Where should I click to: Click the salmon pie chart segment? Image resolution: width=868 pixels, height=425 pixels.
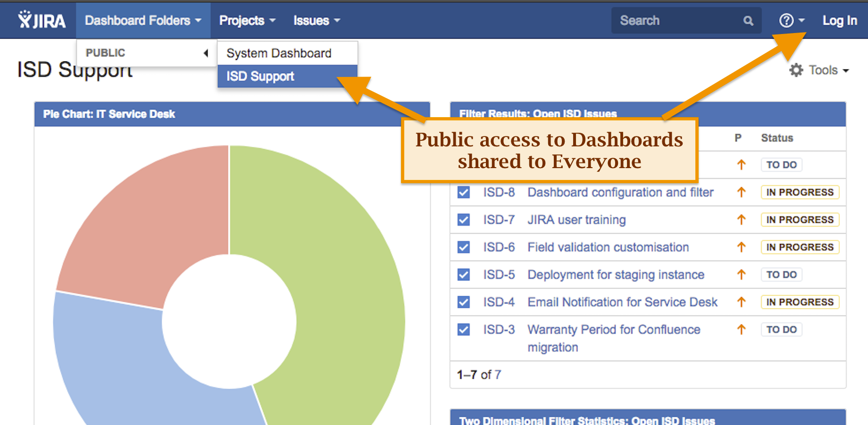tap(142, 227)
